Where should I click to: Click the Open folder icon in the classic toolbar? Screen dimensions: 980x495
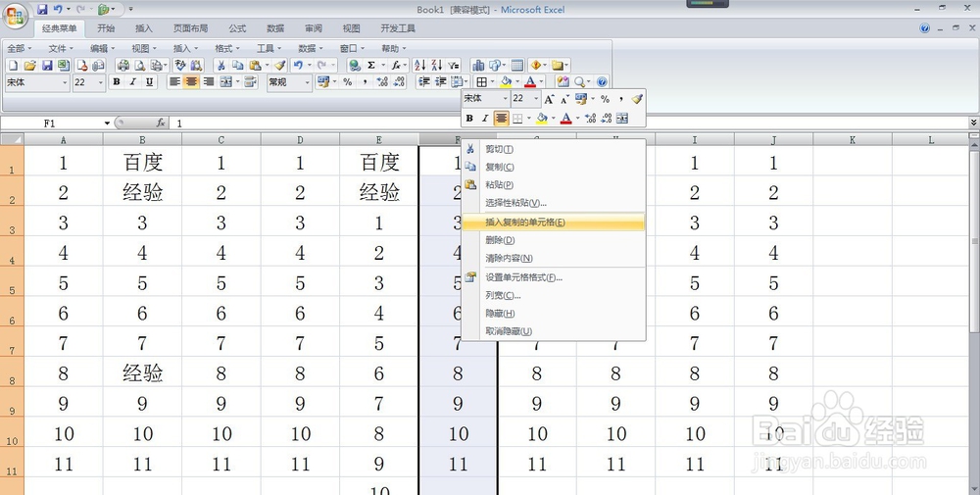(30, 65)
